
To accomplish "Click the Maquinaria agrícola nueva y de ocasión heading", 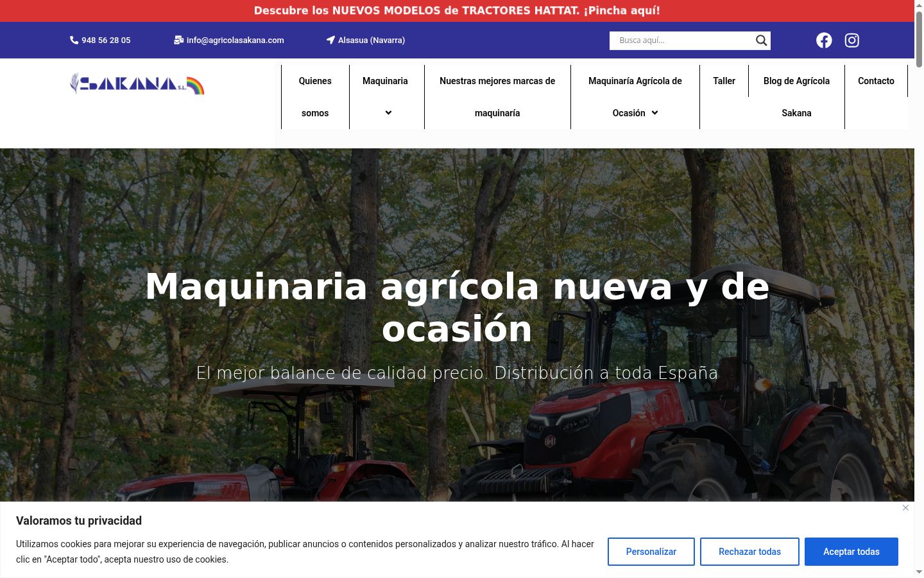I will tap(457, 307).
